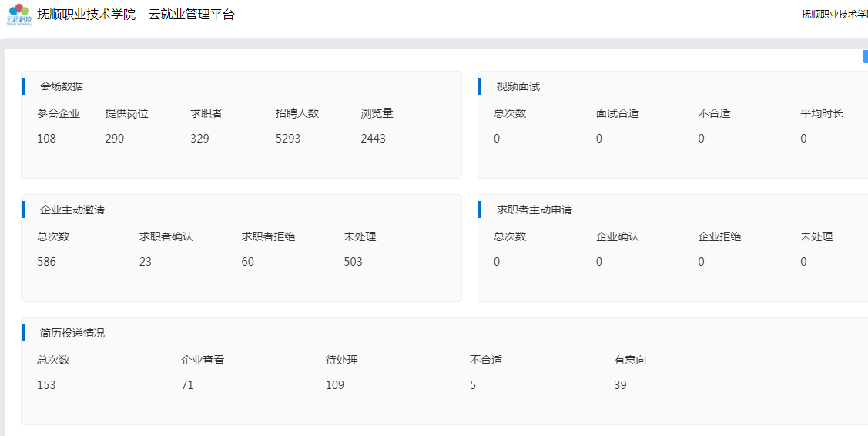Select the 招聘人数 value 5293
The image size is (868, 436).
[x=288, y=139]
